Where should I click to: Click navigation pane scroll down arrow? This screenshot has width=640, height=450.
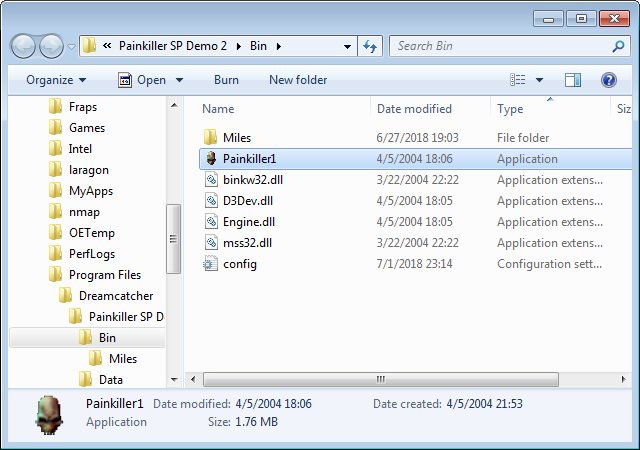(x=174, y=380)
